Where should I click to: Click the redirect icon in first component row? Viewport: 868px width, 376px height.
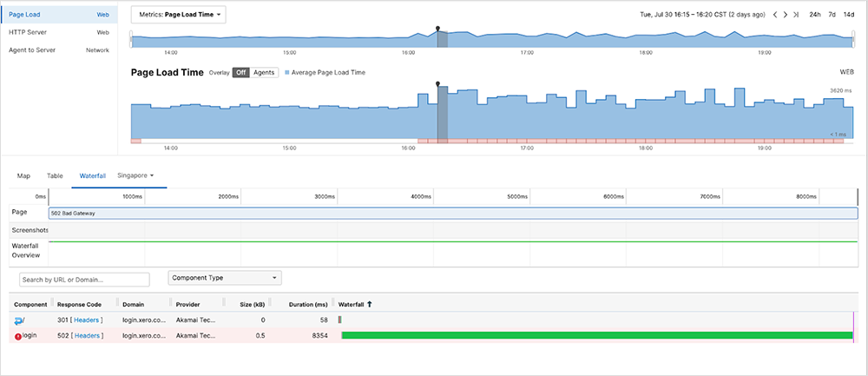(19, 320)
